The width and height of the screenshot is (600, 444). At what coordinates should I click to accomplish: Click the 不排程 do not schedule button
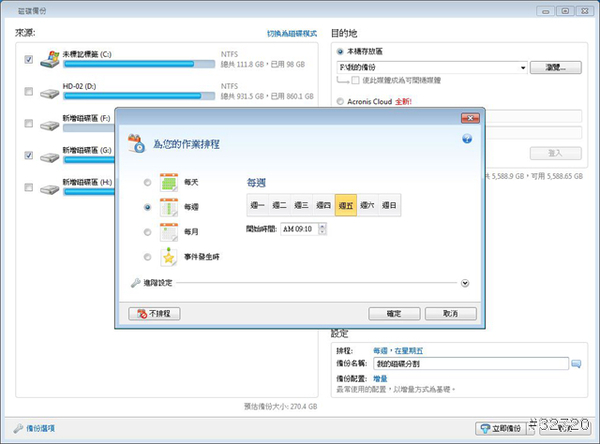(154, 313)
